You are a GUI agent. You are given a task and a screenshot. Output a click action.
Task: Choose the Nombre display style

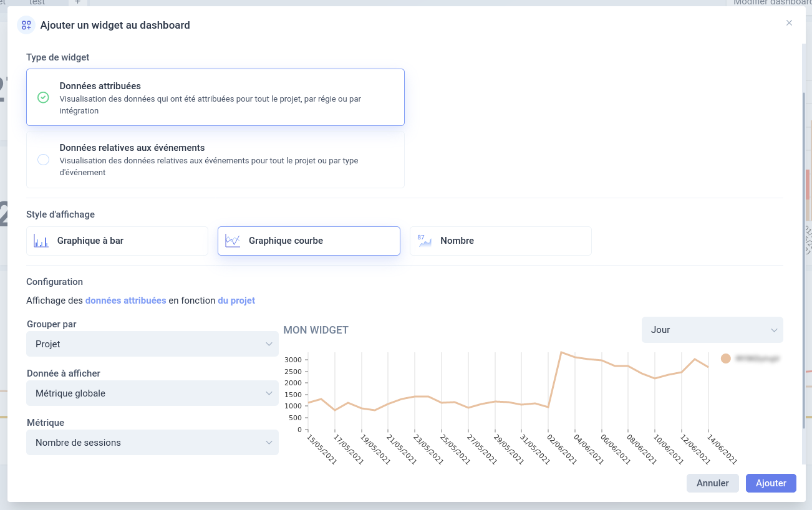(500, 241)
